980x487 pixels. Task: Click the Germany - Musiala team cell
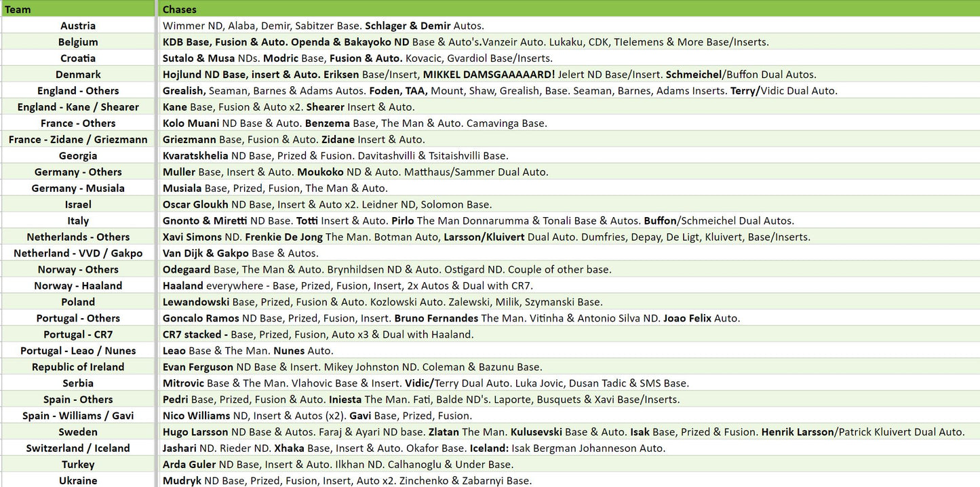pos(78,189)
